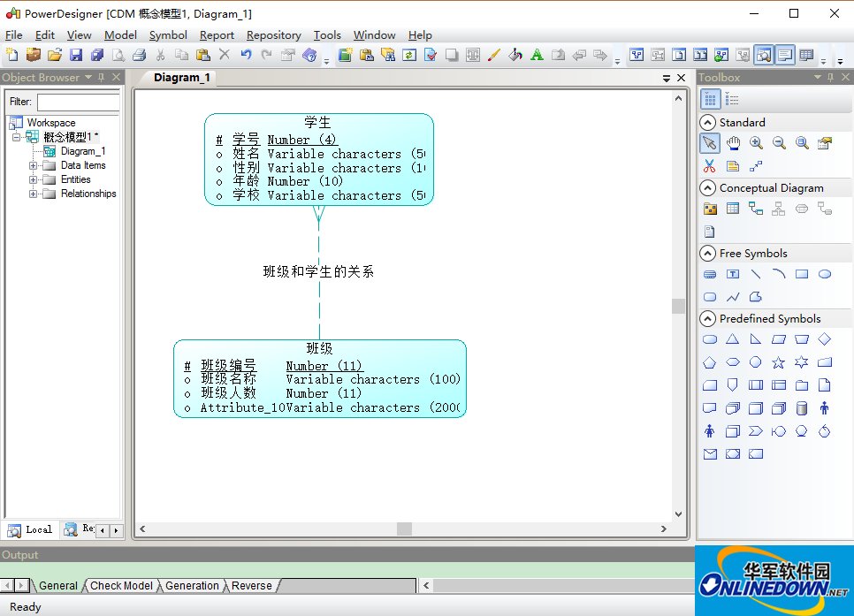Viewport: 854px width, 616px height.
Task: Expand the Relationships folder tree node
Action: tap(34, 194)
